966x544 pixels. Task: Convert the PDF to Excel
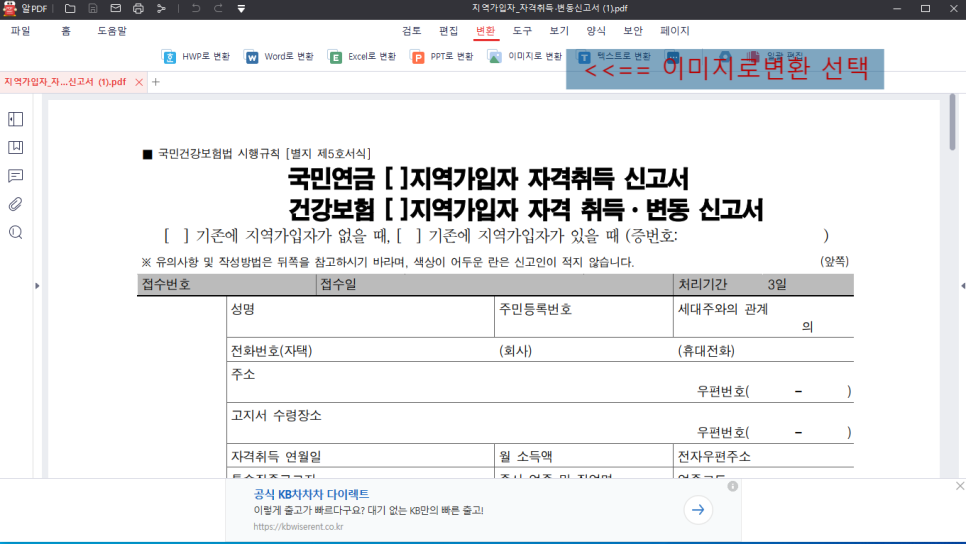point(362,57)
